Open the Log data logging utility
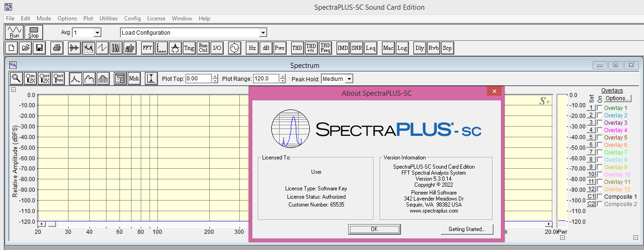This screenshot has height=250, width=644. tap(402, 48)
